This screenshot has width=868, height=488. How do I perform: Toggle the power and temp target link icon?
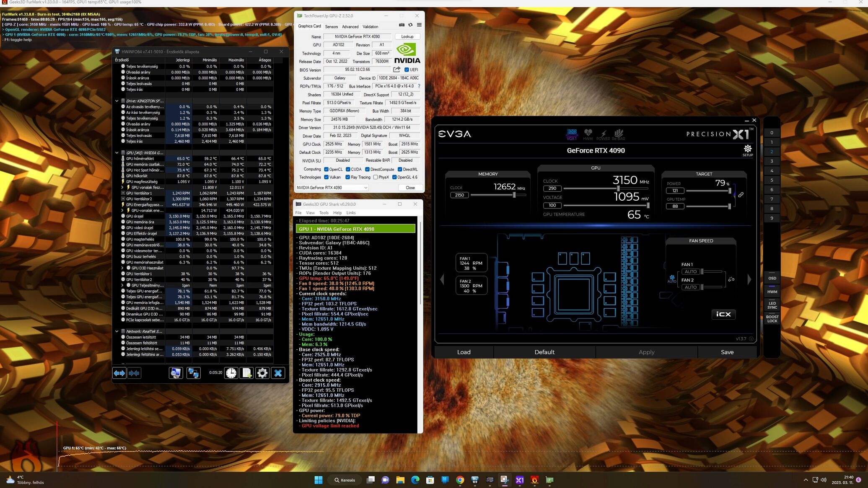[741, 195]
